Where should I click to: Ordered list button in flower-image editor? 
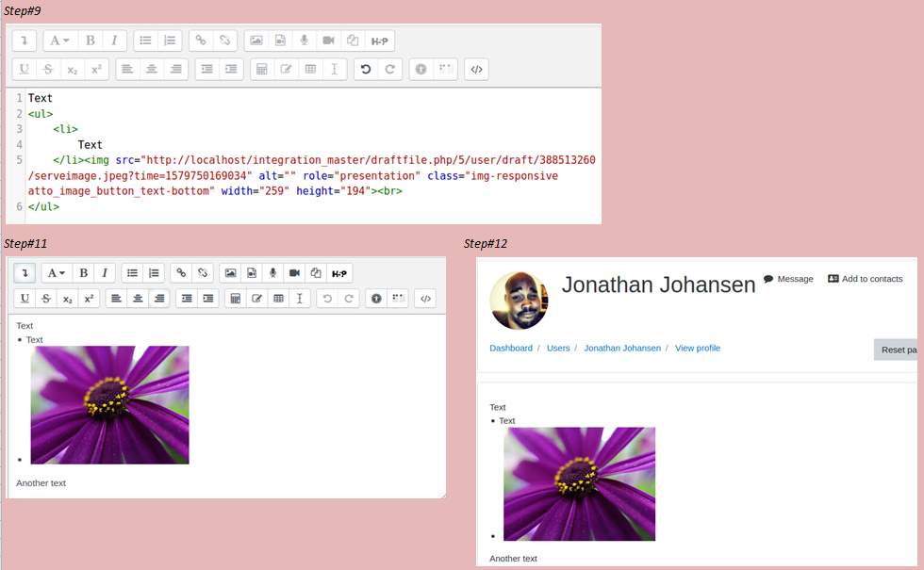coord(154,273)
